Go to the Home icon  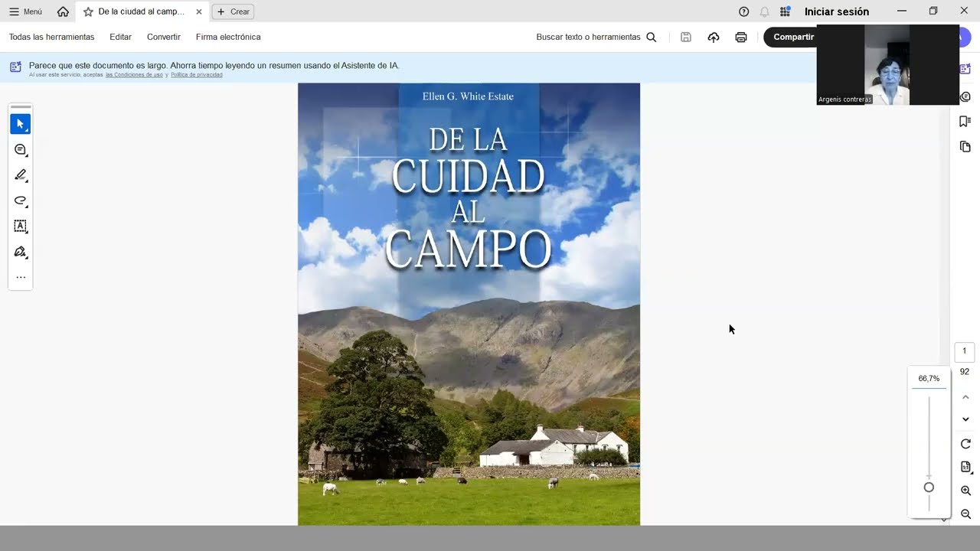pos(63,11)
